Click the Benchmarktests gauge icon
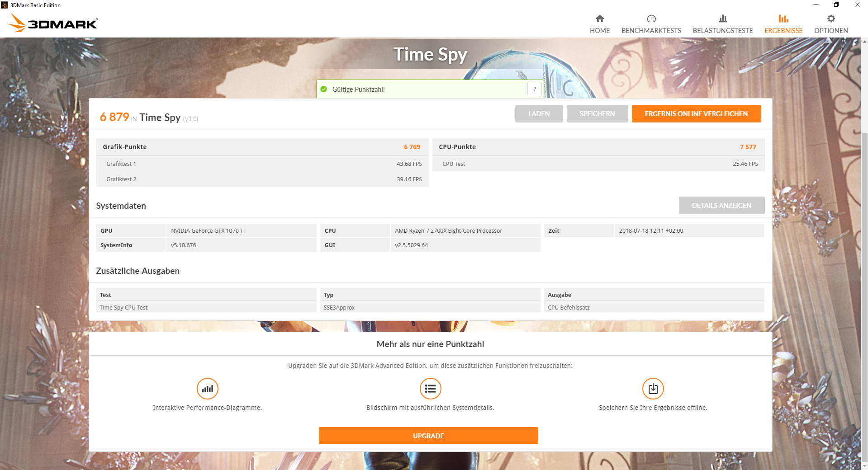 pyautogui.click(x=651, y=19)
